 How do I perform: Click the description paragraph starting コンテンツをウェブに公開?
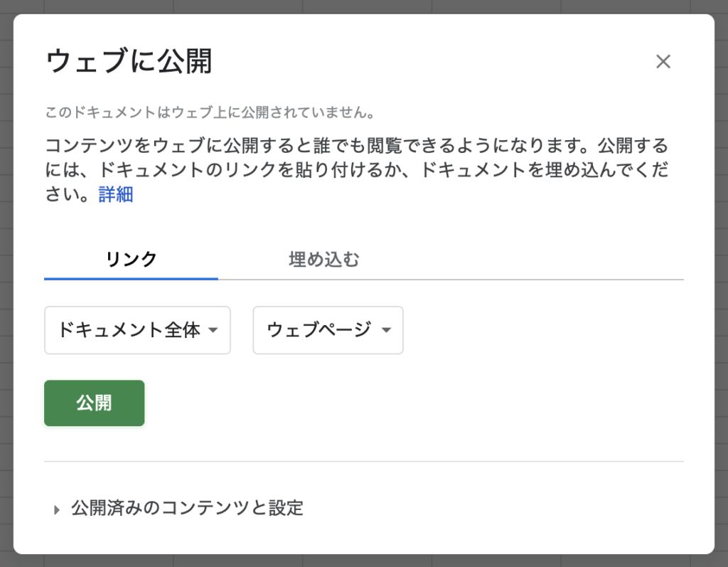click(x=357, y=169)
